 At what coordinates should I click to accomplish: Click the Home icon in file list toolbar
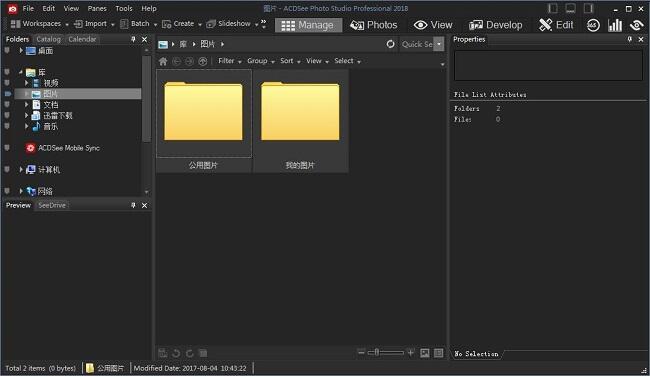click(163, 61)
